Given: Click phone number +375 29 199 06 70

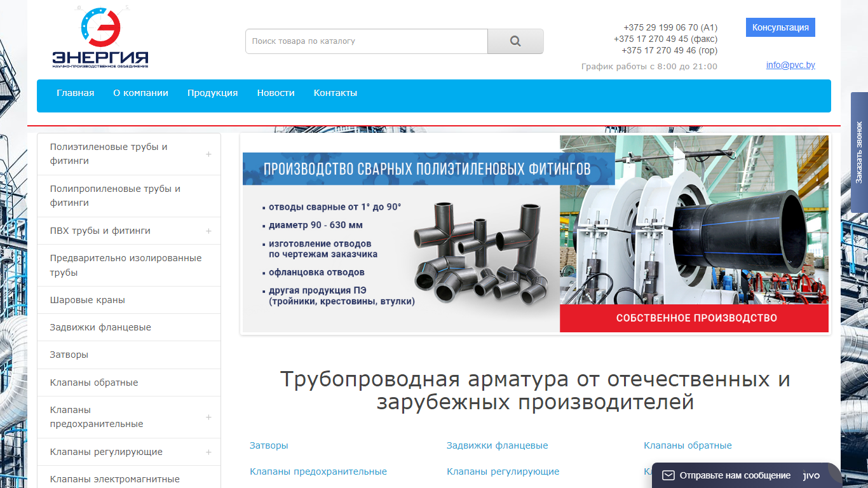Looking at the screenshot, I should click(670, 27).
